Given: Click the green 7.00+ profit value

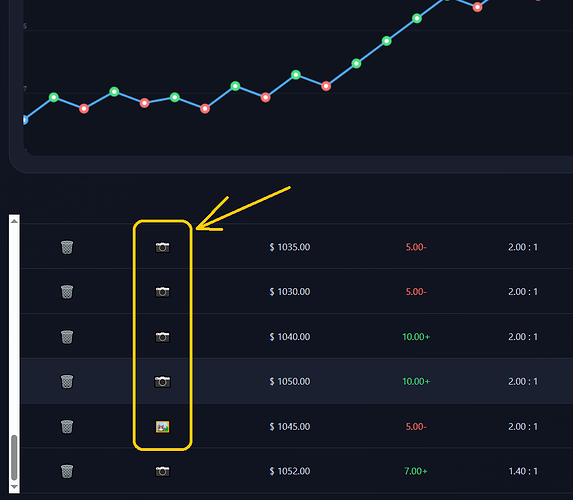Looking at the screenshot, I should click(416, 471).
